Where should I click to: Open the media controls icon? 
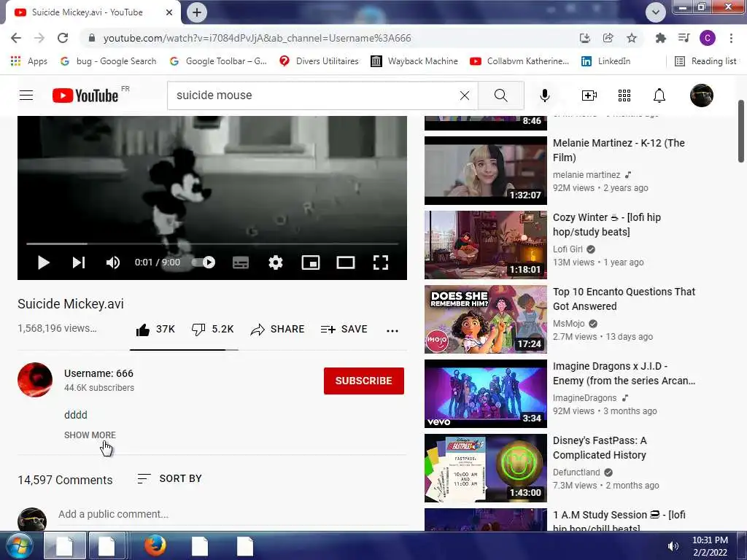pos(684,38)
